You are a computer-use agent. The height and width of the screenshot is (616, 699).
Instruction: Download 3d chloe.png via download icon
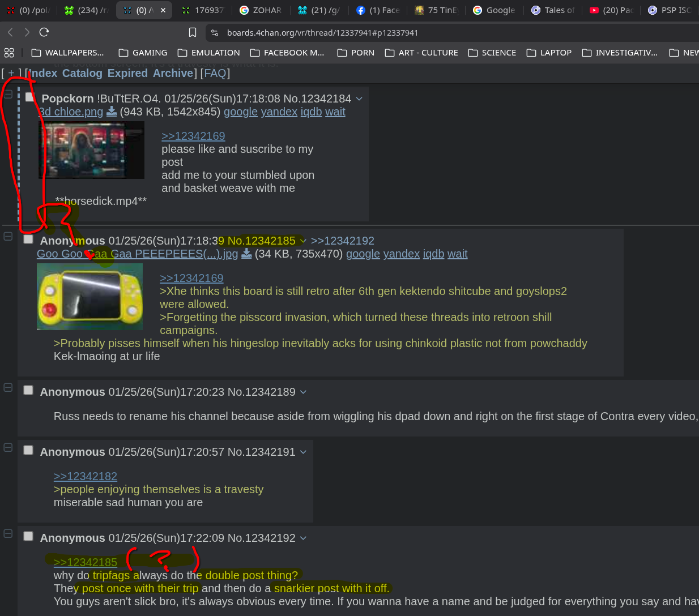click(x=112, y=111)
